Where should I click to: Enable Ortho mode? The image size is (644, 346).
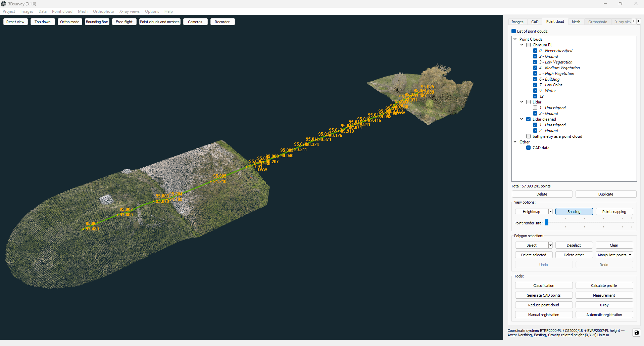[70, 22]
